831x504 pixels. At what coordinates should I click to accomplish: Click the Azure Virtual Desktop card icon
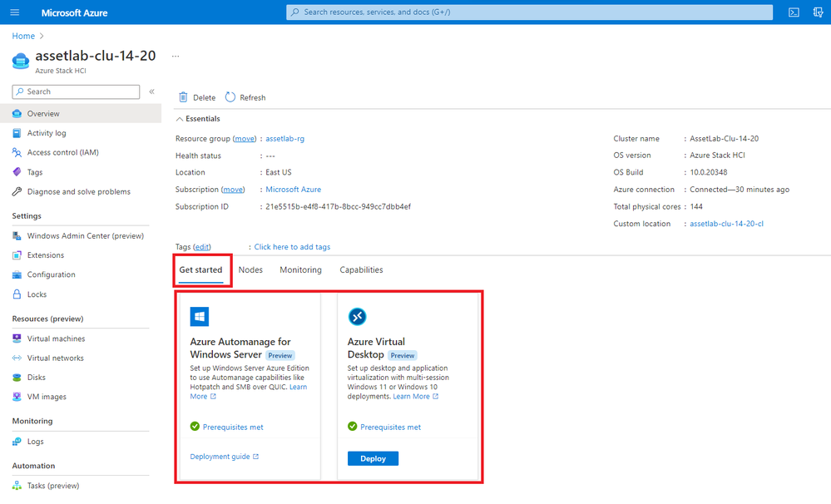357,316
